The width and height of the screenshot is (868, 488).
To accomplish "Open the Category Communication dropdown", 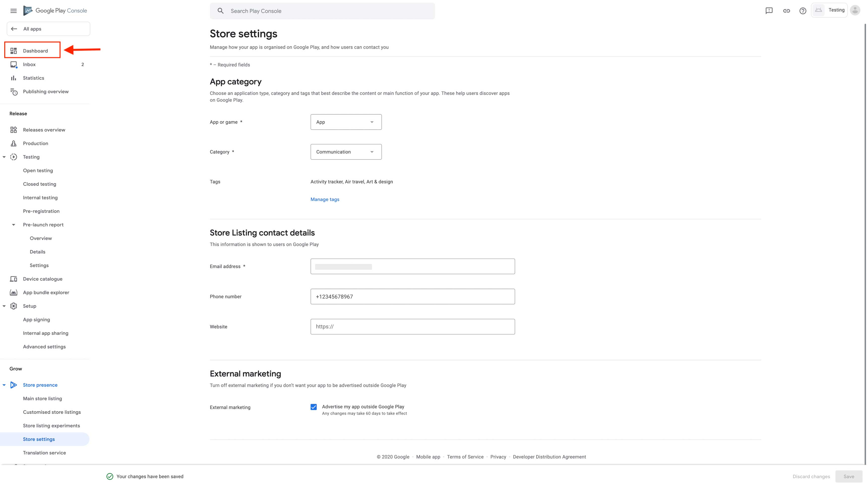I will point(346,152).
